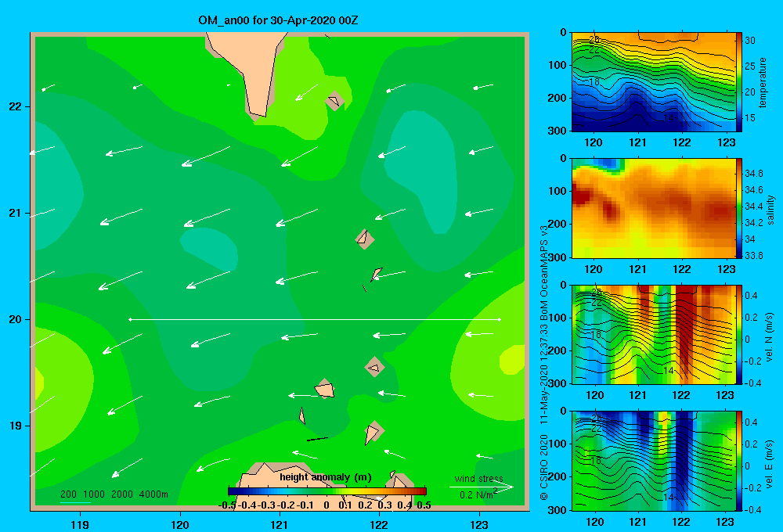Click longitude label "121" under main map

[280, 524]
